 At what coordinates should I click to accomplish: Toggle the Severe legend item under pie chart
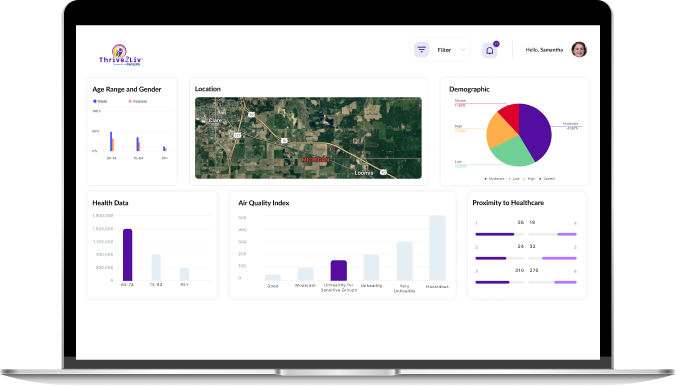[547, 179]
